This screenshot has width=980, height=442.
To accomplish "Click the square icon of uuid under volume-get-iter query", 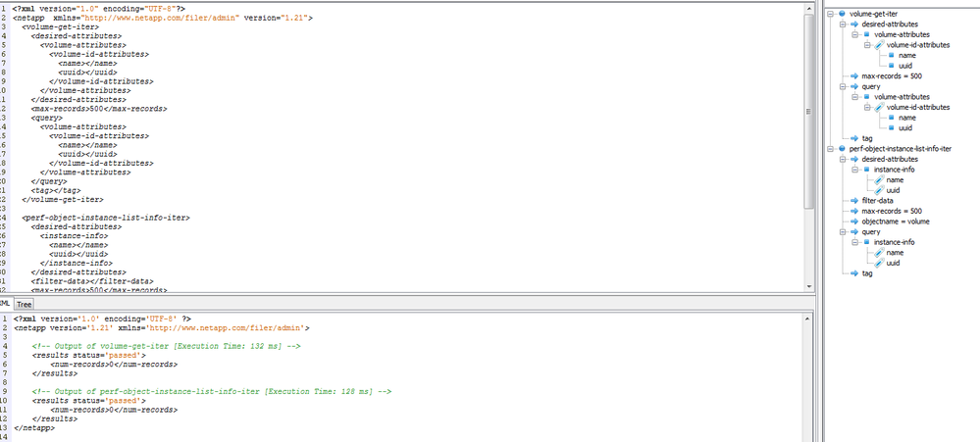I will point(892,128).
